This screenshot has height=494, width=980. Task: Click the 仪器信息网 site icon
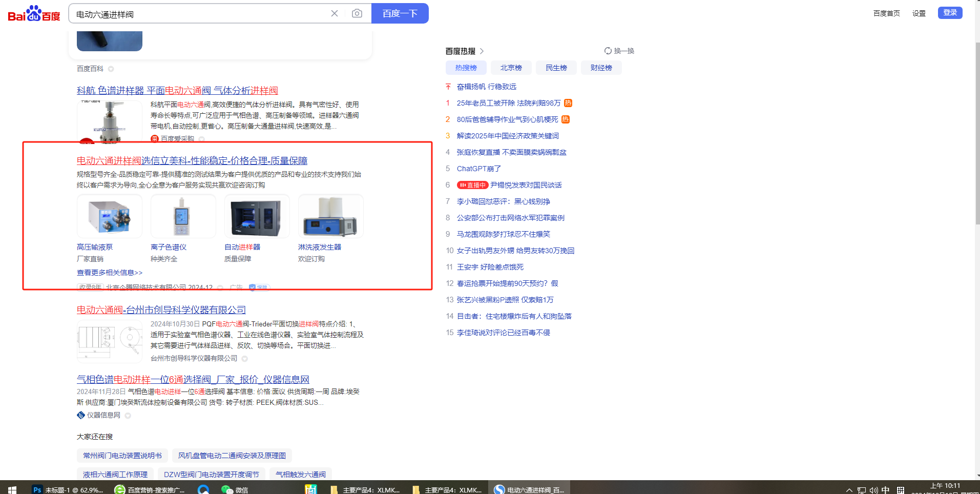81,415
